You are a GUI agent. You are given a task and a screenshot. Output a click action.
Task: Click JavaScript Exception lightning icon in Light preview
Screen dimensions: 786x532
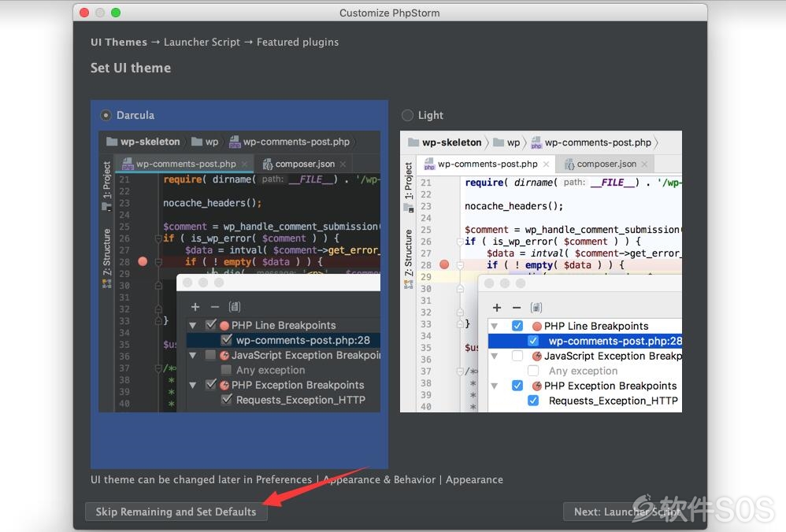(537, 357)
